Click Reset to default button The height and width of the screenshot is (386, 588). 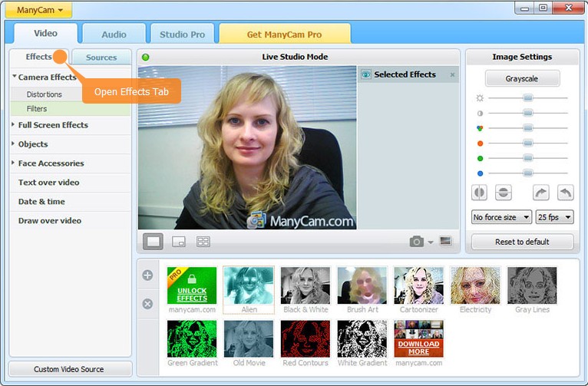point(522,242)
